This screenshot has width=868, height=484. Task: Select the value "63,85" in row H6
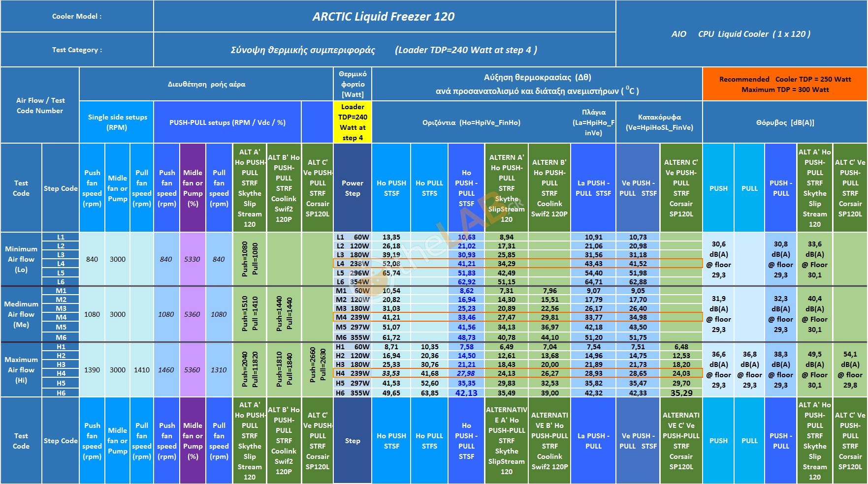429,393
